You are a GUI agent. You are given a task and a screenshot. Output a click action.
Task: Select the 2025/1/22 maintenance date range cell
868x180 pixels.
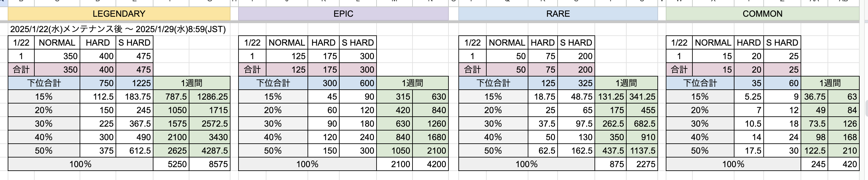click(117, 29)
